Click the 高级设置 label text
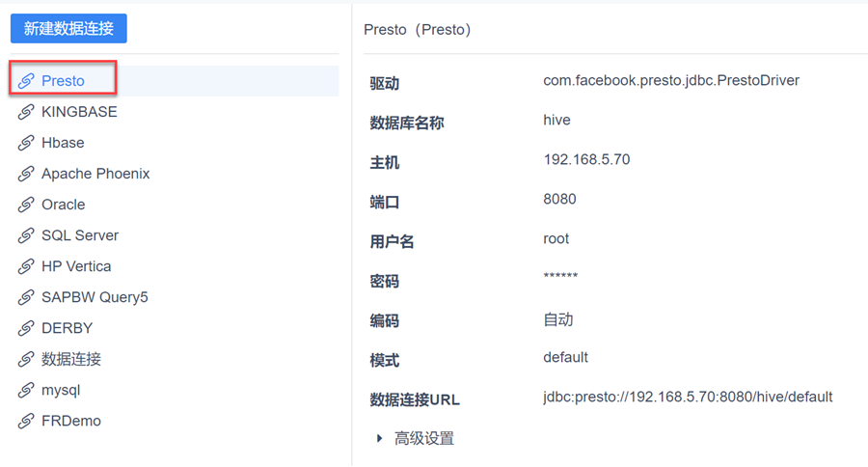868x467 pixels. point(424,439)
